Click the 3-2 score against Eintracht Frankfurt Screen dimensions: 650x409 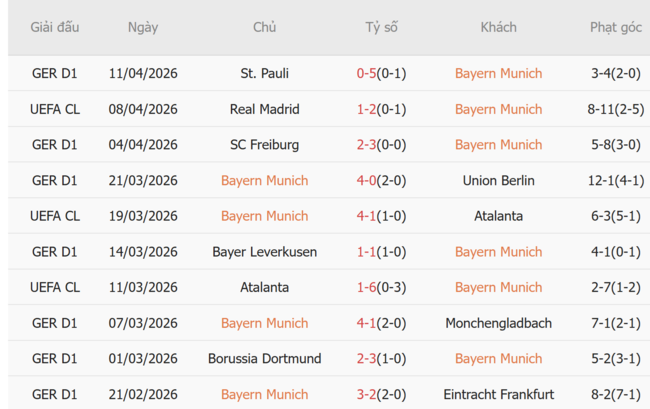point(366,394)
